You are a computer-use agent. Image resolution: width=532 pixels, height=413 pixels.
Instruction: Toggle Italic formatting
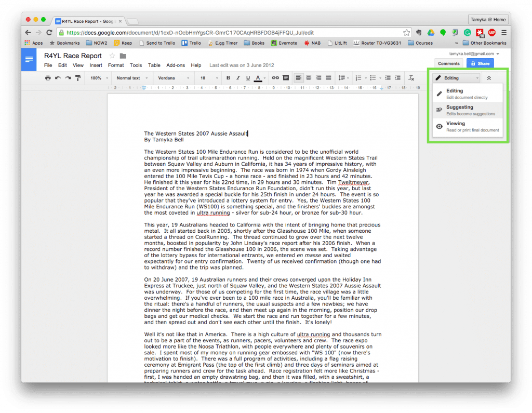point(238,78)
